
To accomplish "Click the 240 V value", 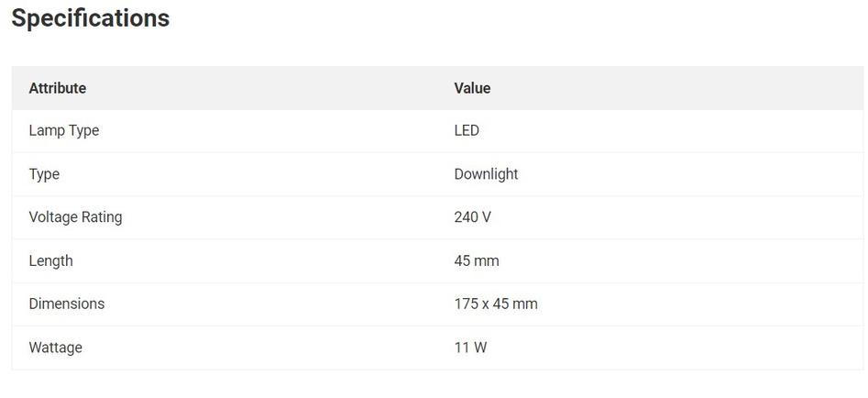I will coord(472,217).
